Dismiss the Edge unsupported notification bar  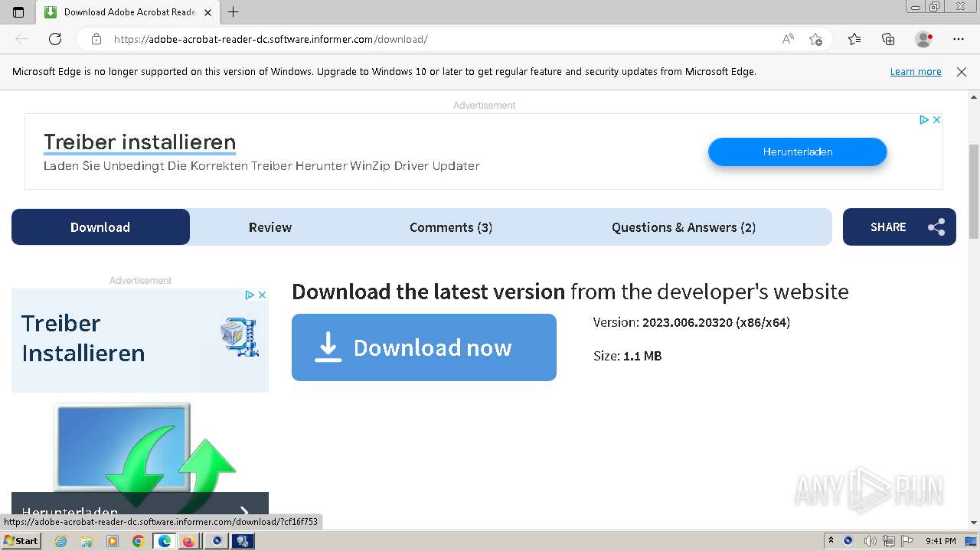tap(962, 72)
